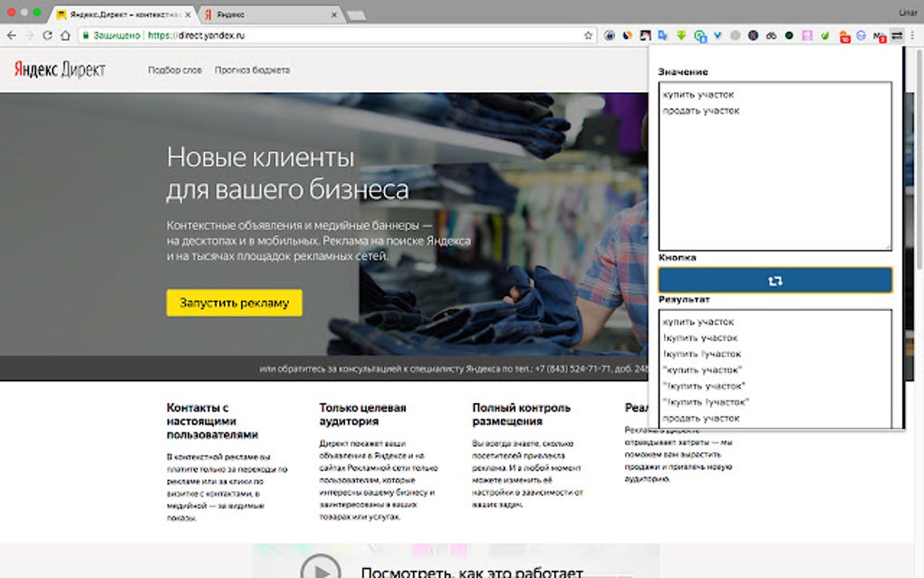
Task: Open the binoculars extension icon
Action: point(771,35)
